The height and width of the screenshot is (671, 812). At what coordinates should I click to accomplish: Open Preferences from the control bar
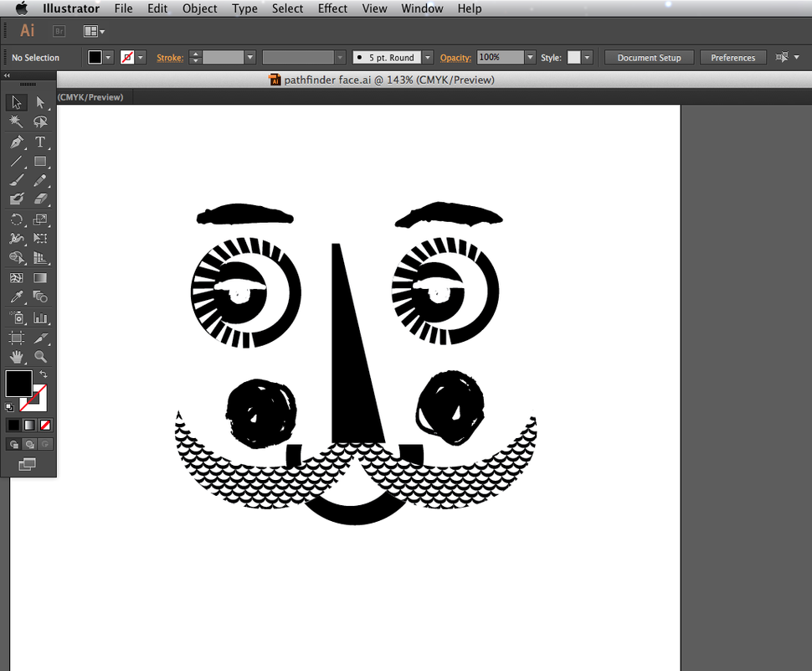coord(732,57)
